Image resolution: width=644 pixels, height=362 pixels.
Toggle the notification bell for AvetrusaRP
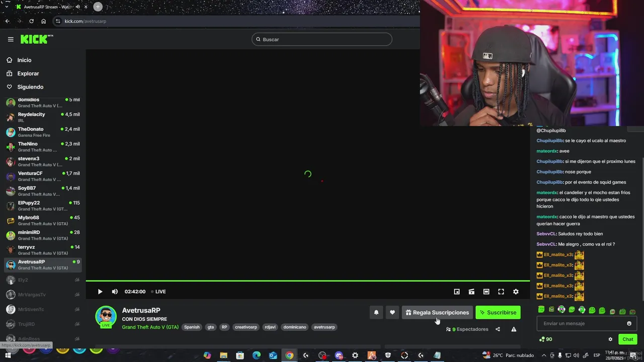[376, 312]
